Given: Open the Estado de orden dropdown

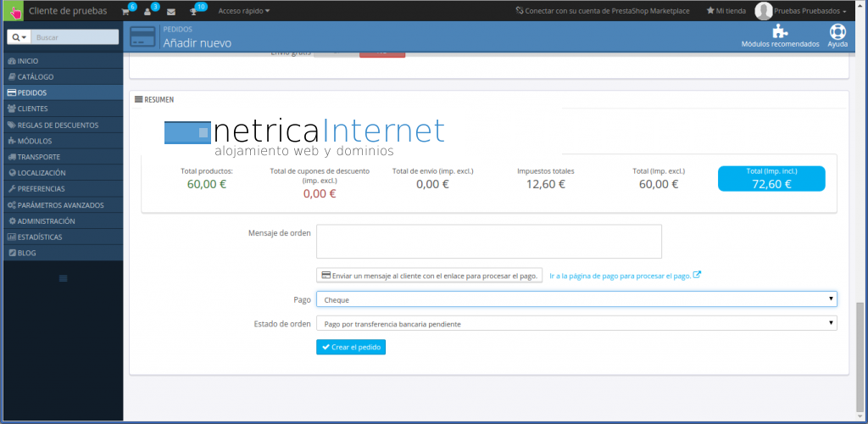Looking at the screenshot, I should click(576, 323).
